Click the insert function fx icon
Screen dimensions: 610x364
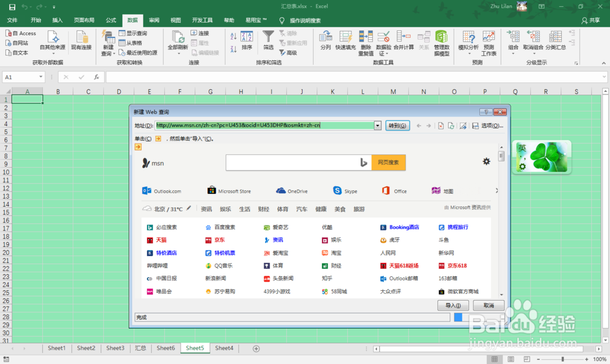point(96,77)
